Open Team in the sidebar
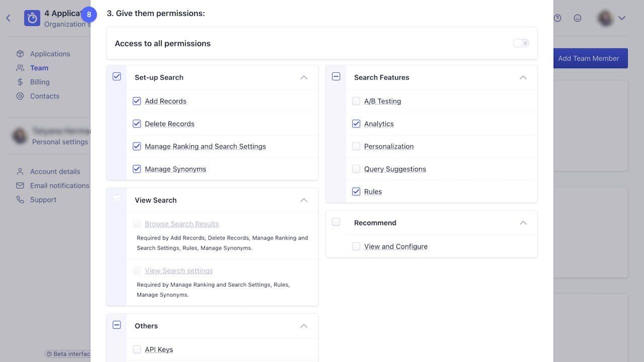644x362 pixels. [39, 68]
